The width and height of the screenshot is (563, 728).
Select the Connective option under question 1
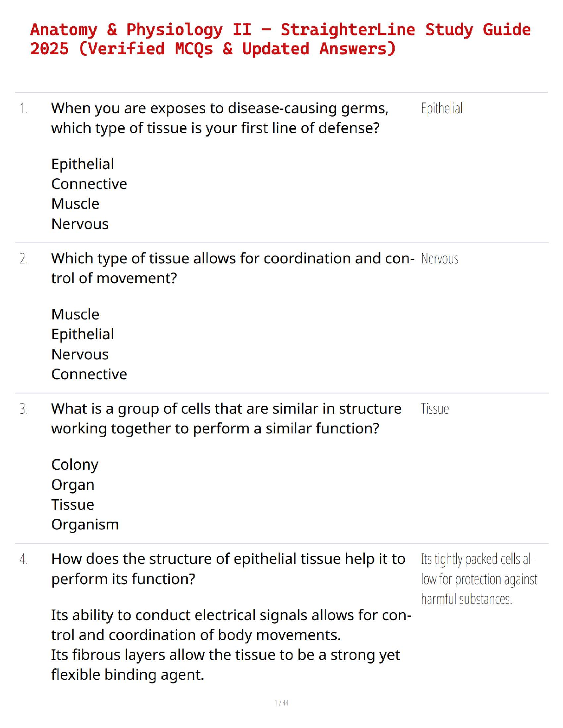(x=89, y=184)
